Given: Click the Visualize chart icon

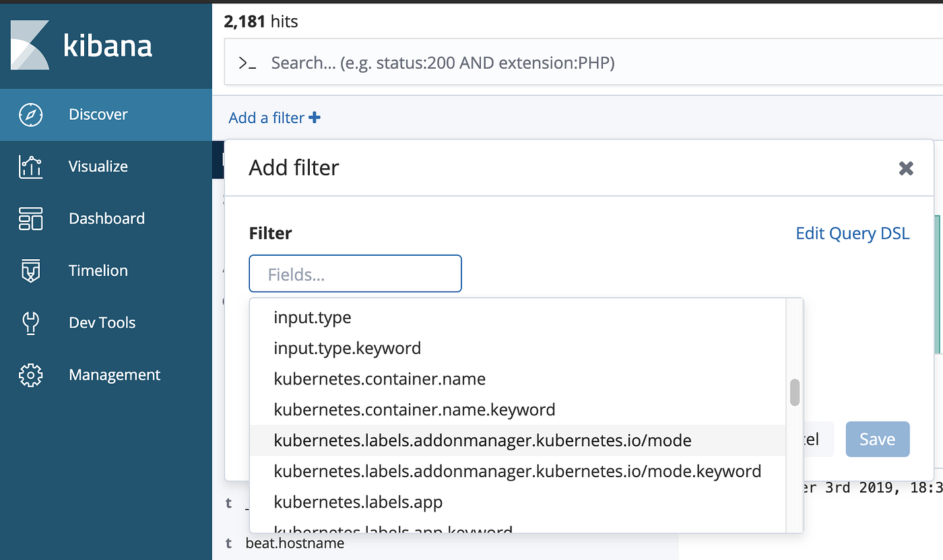Looking at the screenshot, I should tap(30, 166).
